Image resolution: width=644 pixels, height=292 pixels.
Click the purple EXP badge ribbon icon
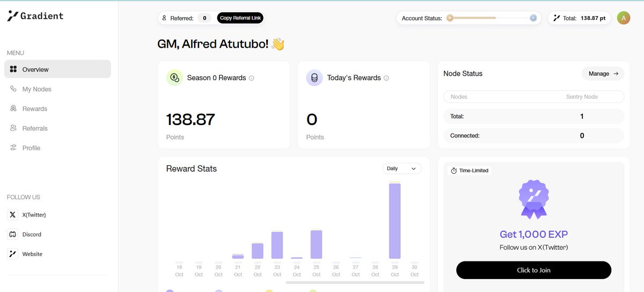click(533, 199)
